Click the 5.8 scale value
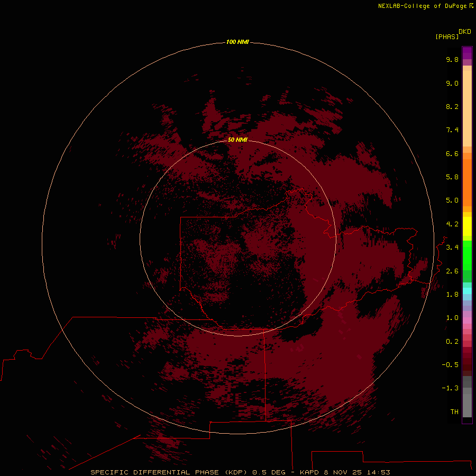 tap(452, 177)
